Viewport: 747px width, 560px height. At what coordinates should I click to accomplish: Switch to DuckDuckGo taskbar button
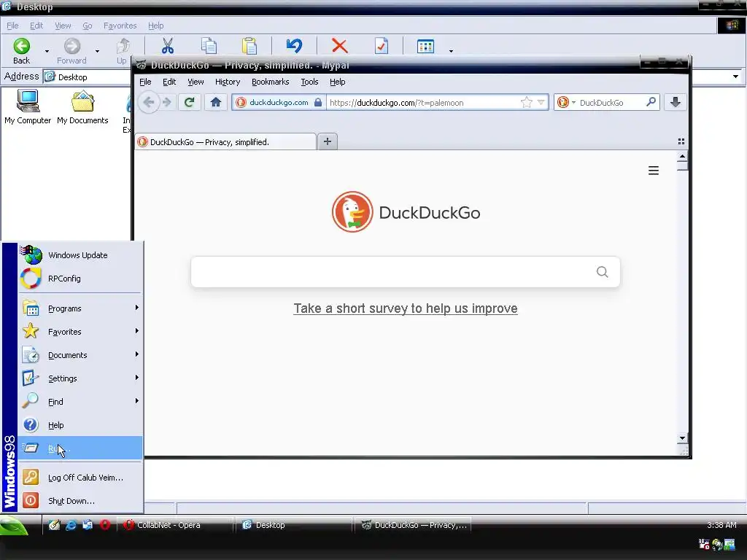(x=413, y=525)
